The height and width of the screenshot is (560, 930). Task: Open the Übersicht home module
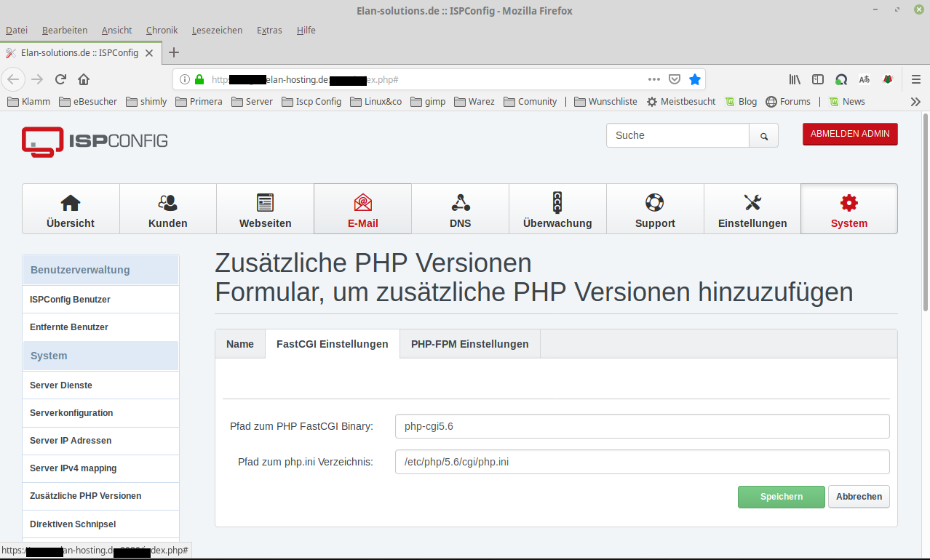(x=71, y=209)
